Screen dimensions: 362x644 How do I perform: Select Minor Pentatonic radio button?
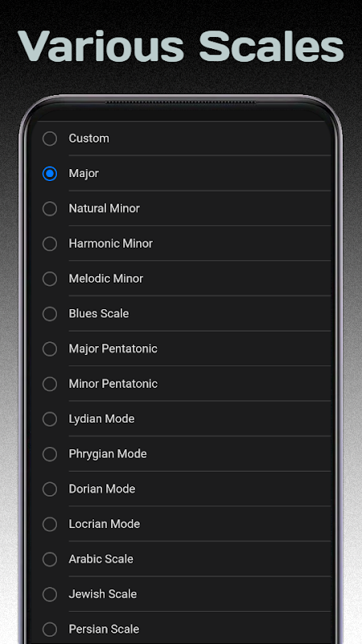point(50,384)
